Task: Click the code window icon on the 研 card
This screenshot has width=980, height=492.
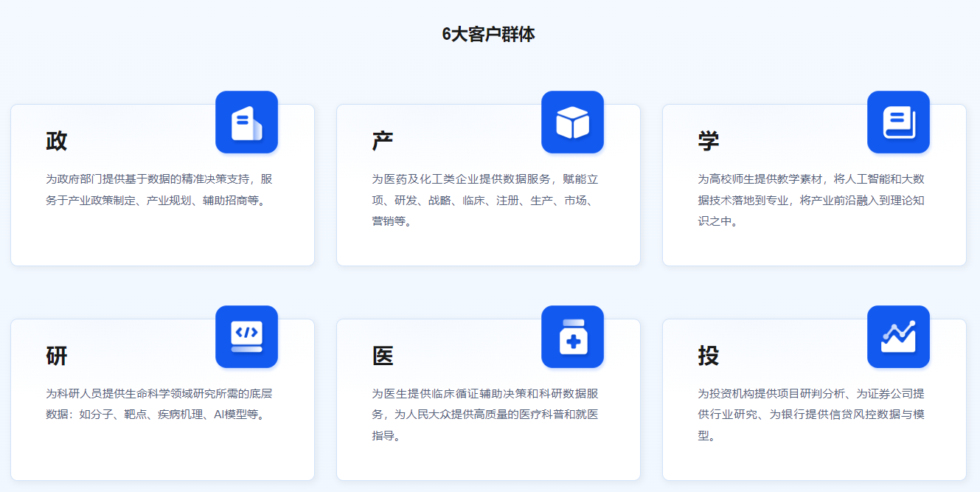Action: coord(246,337)
